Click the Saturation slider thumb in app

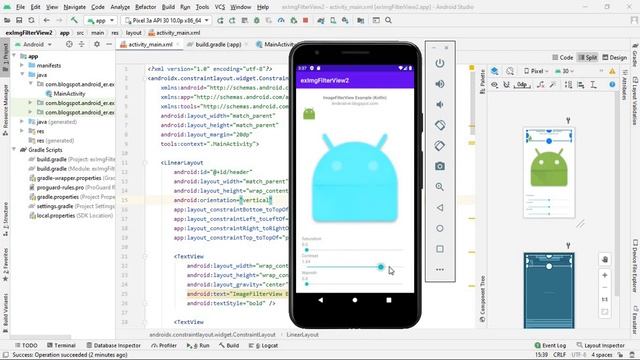point(307,250)
